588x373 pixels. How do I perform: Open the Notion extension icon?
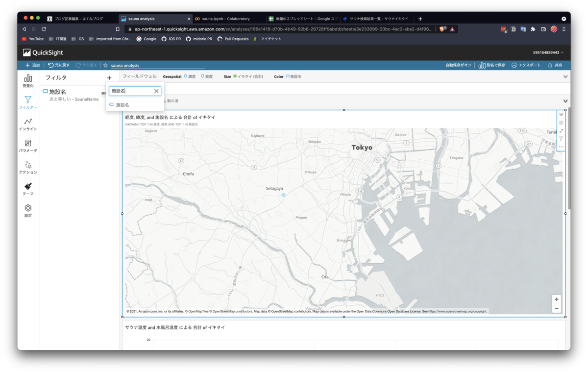coord(513,29)
